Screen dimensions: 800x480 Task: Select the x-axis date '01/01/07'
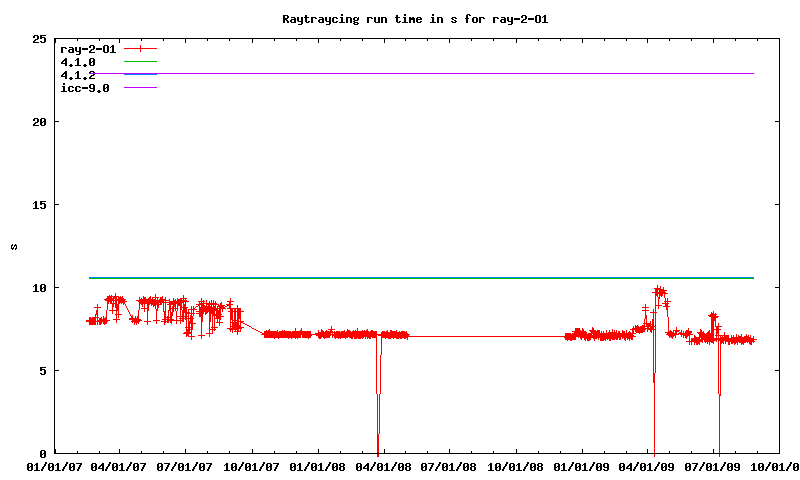[54, 466]
